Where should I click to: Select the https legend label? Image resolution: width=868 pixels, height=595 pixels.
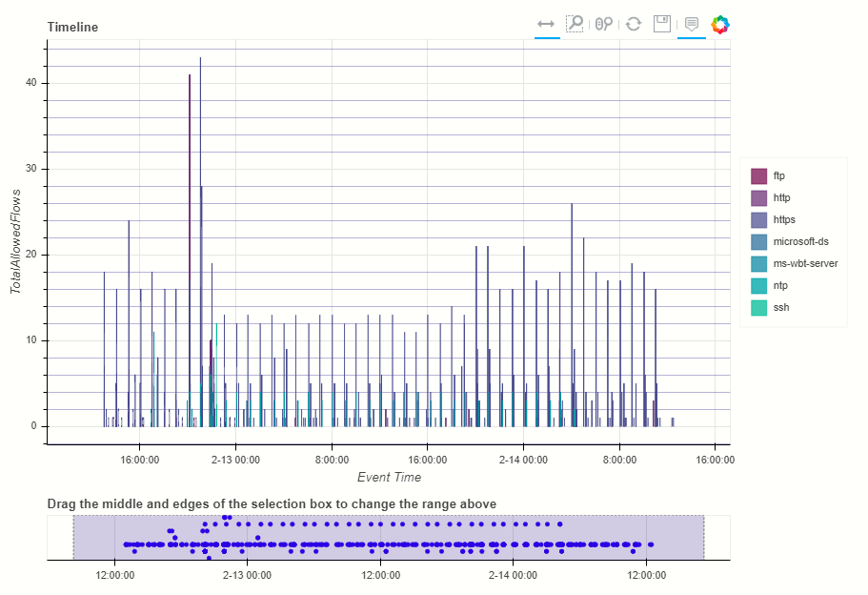click(784, 219)
